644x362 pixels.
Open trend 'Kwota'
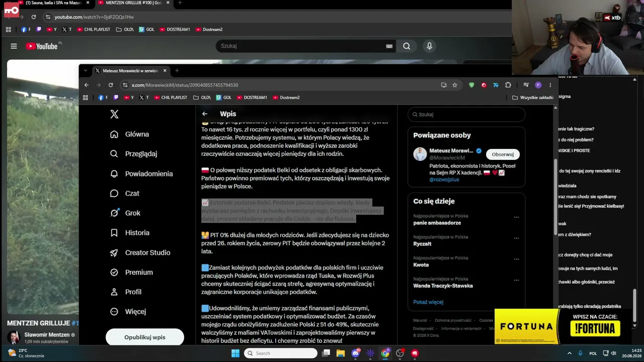pos(421,265)
